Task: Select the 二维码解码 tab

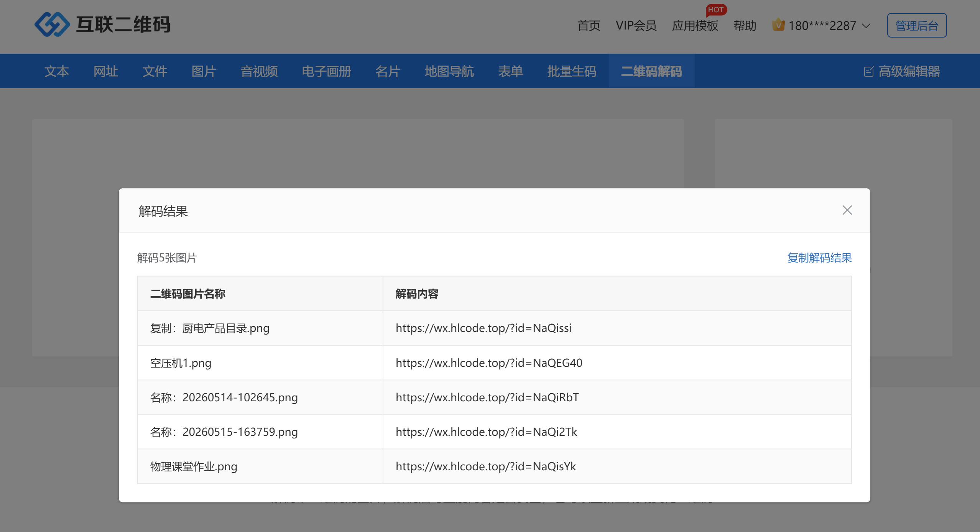Action: [x=652, y=71]
